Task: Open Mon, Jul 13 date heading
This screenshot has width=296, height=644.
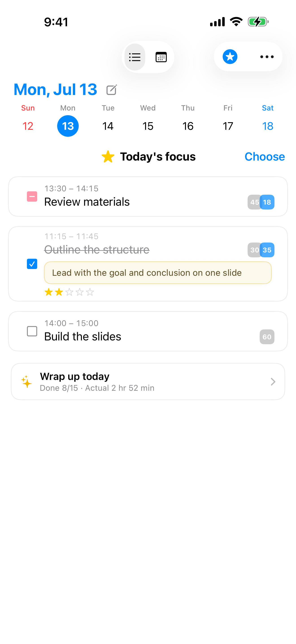Action: point(55,90)
